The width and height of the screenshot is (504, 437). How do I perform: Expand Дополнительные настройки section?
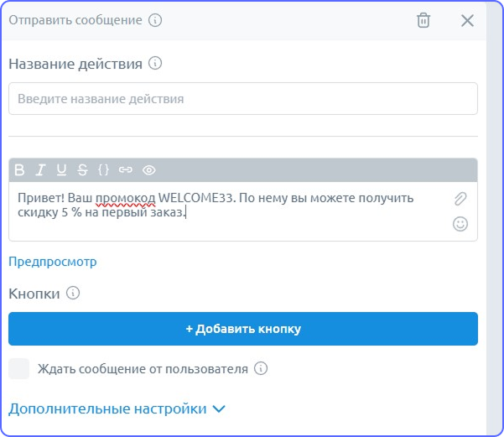[117, 408]
